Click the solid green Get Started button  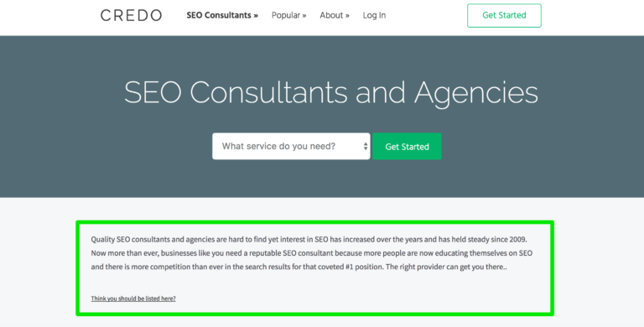[x=407, y=146]
